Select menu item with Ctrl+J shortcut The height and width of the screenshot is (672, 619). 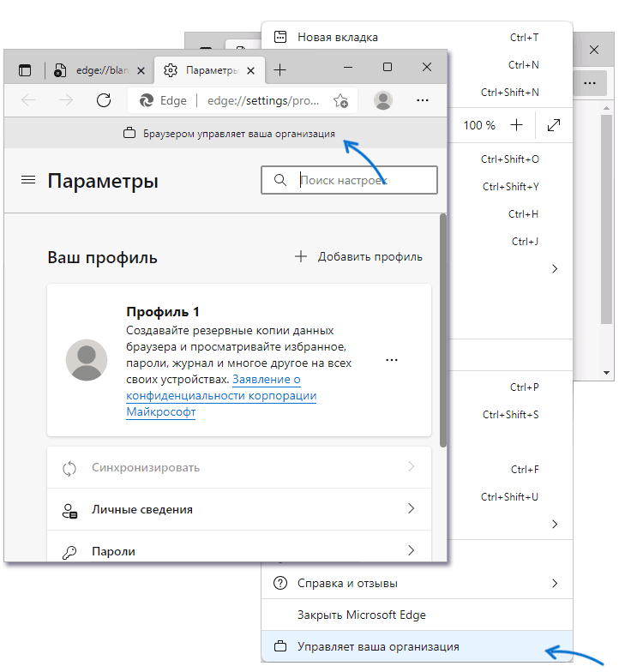(509, 242)
